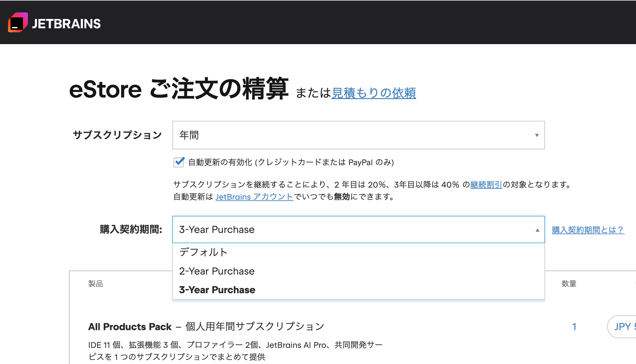The width and height of the screenshot is (636, 364).
Task: Click the arrow on the 年間 dropdown
Action: (x=537, y=135)
